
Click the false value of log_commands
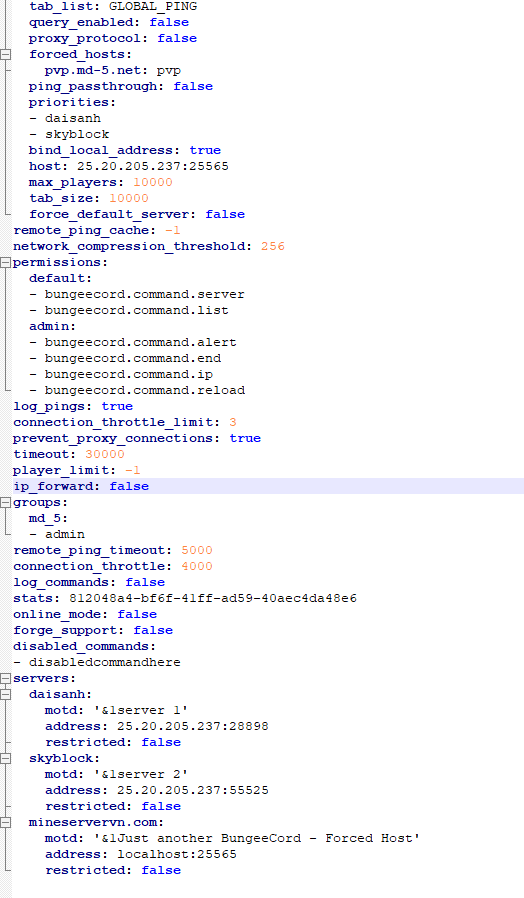coord(145,582)
